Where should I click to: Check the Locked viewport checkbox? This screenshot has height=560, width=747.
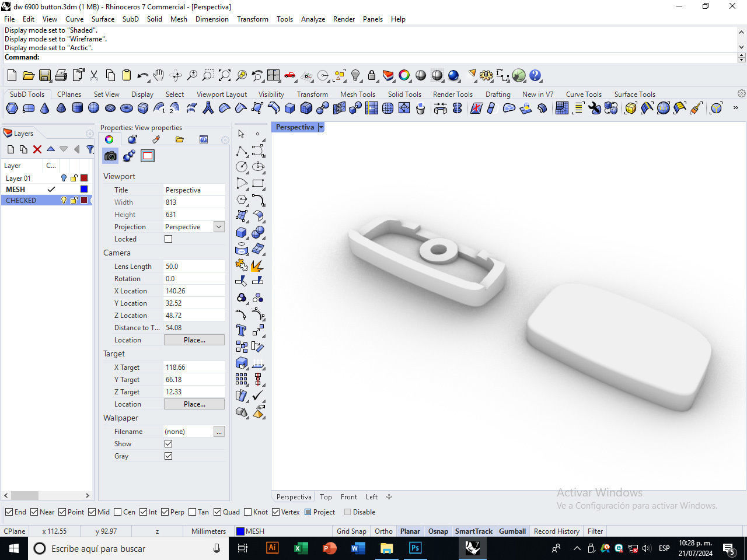coord(168,239)
